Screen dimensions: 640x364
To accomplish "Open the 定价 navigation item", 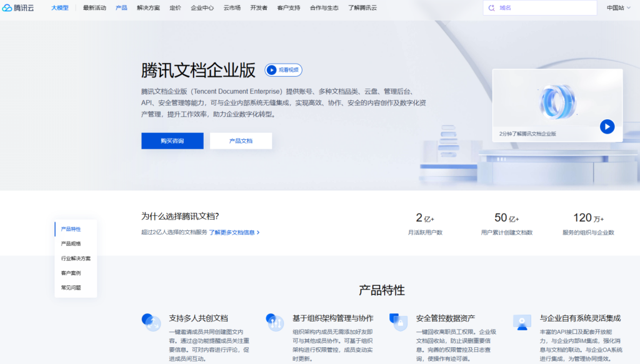I will (x=175, y=7).
